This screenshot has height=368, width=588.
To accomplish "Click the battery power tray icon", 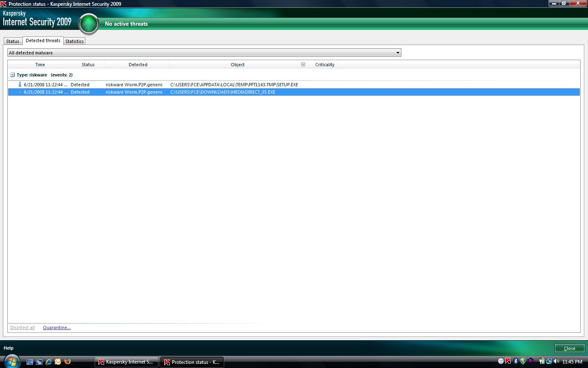I will 542,361.
